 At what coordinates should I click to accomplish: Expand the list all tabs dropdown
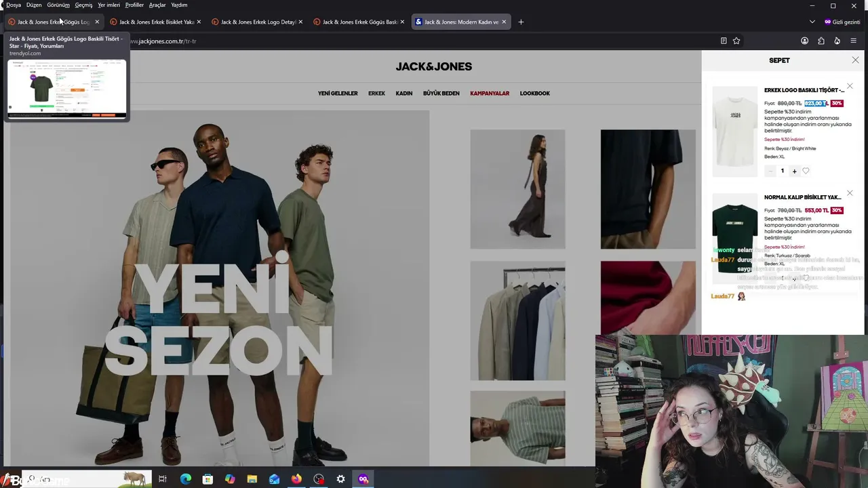812,22
